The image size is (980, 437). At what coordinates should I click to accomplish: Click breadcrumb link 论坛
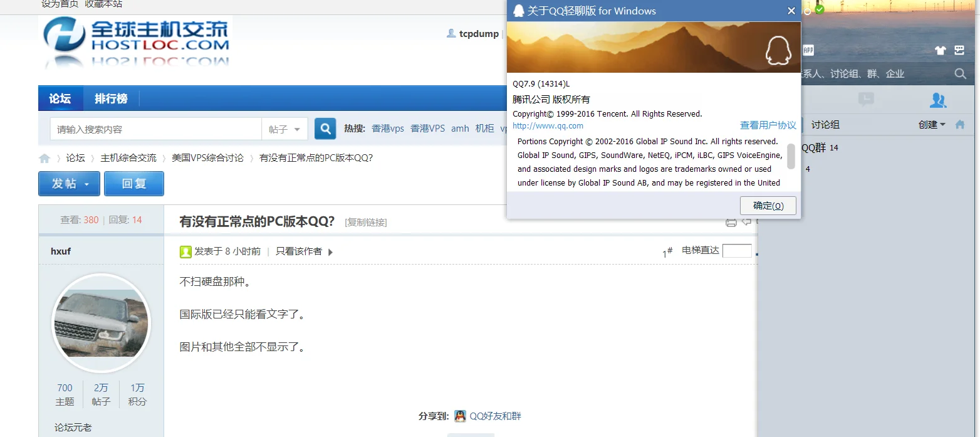75,158
